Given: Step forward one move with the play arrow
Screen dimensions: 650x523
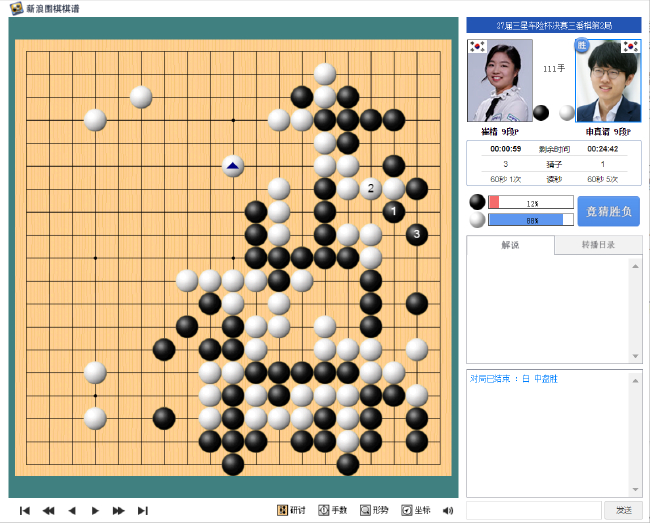Looking at the screenshot, I should click(95, 511).
